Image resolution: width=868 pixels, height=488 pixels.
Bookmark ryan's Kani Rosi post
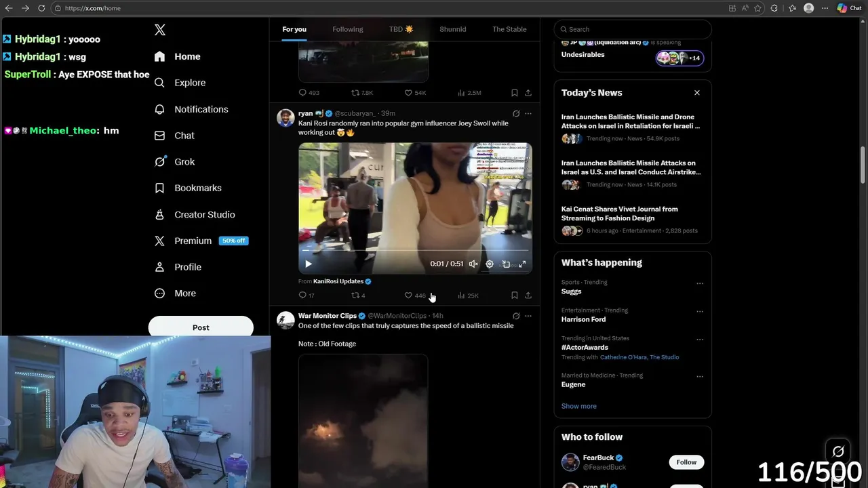tap(514, 296)
